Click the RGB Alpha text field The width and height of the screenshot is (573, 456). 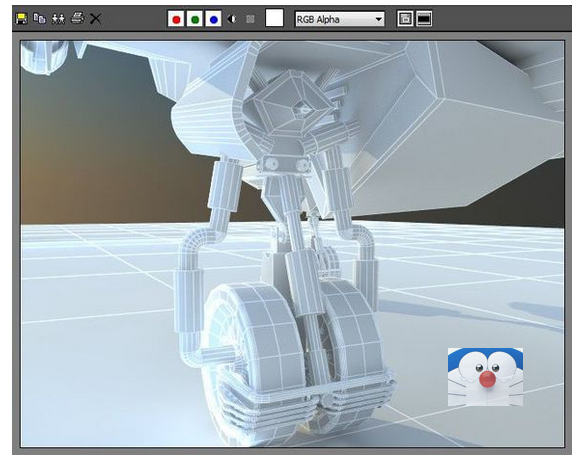(x=334, y=19)
